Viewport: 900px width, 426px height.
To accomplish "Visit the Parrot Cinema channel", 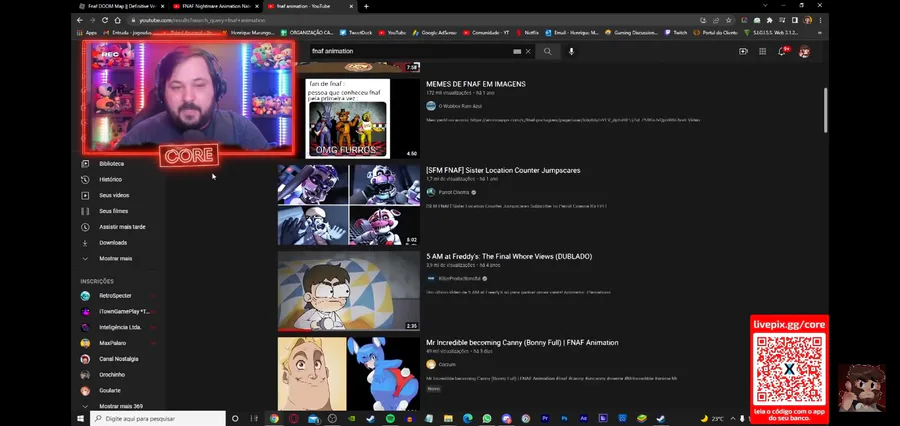I will click(453, 192).
